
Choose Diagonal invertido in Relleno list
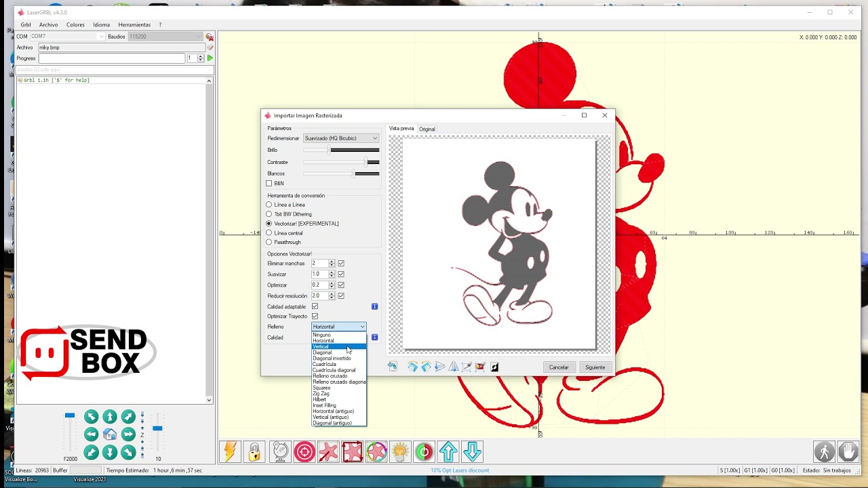pos(339,359)
